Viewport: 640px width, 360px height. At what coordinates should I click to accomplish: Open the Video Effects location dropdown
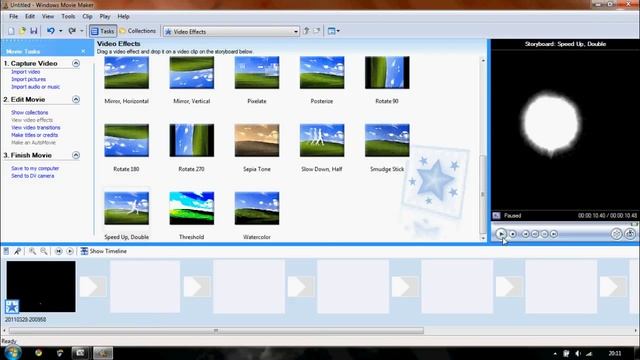(x=296, y=31)
